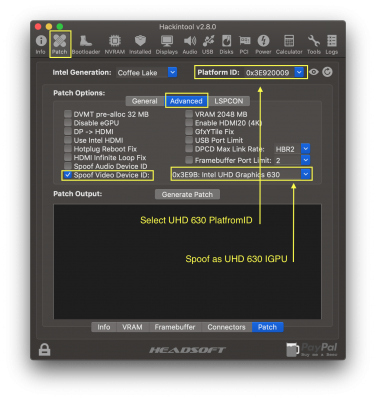
Task: Select the bottom Connectors tab
Action: pos(226,327)
